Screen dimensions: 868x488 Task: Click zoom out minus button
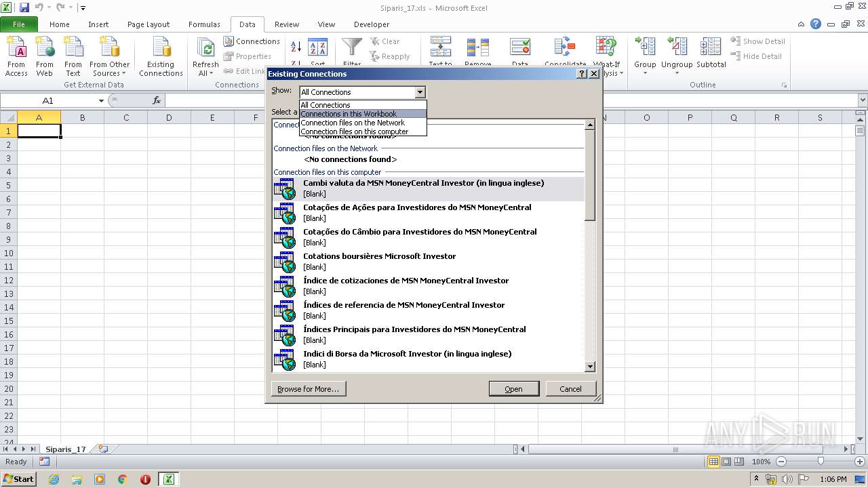click(781, 462)
